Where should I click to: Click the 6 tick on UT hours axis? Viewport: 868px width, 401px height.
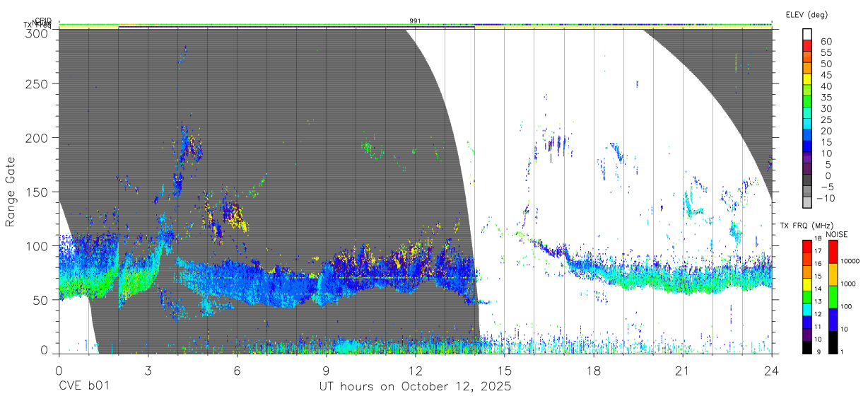tap(237, 371)
